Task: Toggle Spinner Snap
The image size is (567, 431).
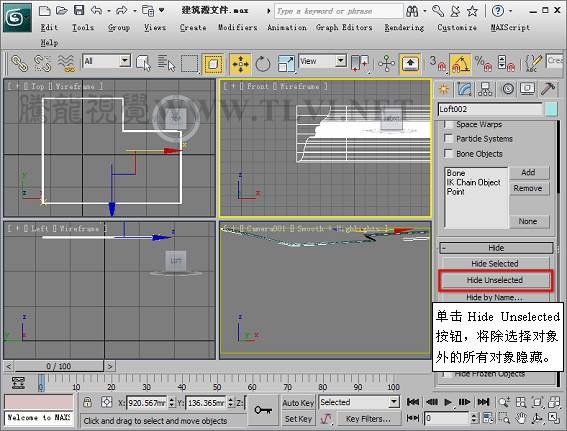Action: click(x=506, y=63)
